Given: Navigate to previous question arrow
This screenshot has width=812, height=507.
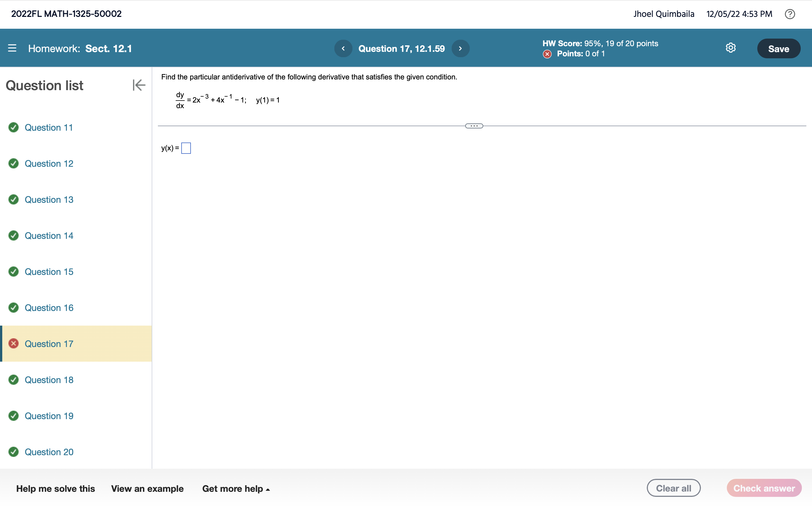Looking at the screenshot, I should tap(343, 48).
